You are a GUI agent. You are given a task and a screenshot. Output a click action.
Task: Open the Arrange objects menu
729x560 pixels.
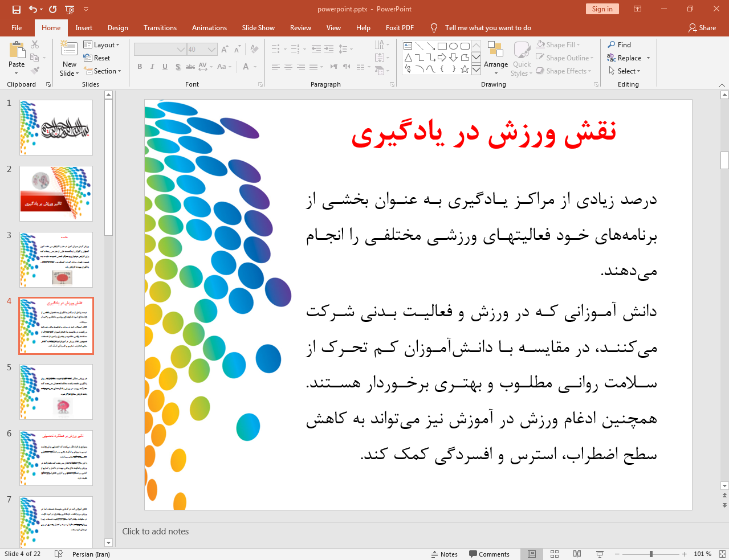pyautogui.click(x=496, y=58)
